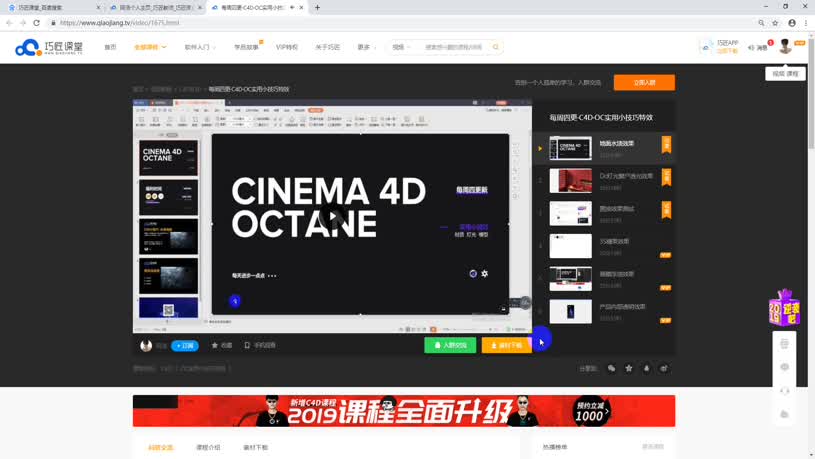Select playlist item 地面水渍效果
This screenshot has height=459, width=815.
(604, 148)
